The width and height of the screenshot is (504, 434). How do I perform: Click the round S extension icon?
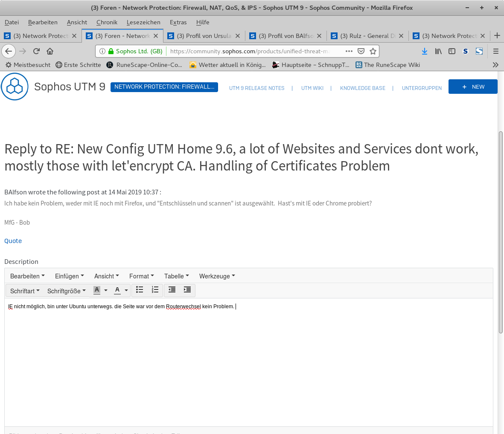click(x=466, y=51)
